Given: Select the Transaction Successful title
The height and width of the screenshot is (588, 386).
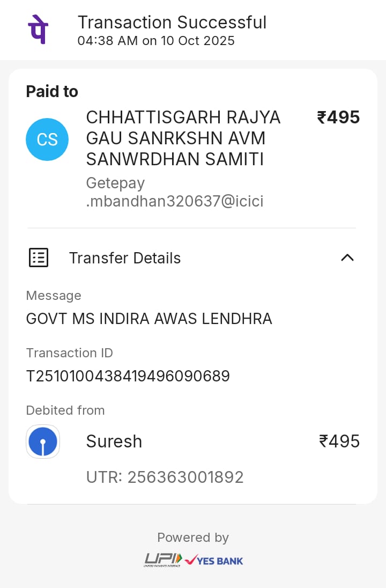Looking at the screenshot, I should tap(172, 23).
